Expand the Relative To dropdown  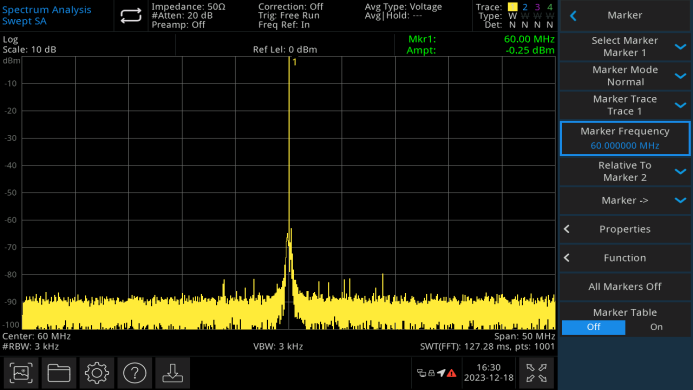[x=624, y=171]
